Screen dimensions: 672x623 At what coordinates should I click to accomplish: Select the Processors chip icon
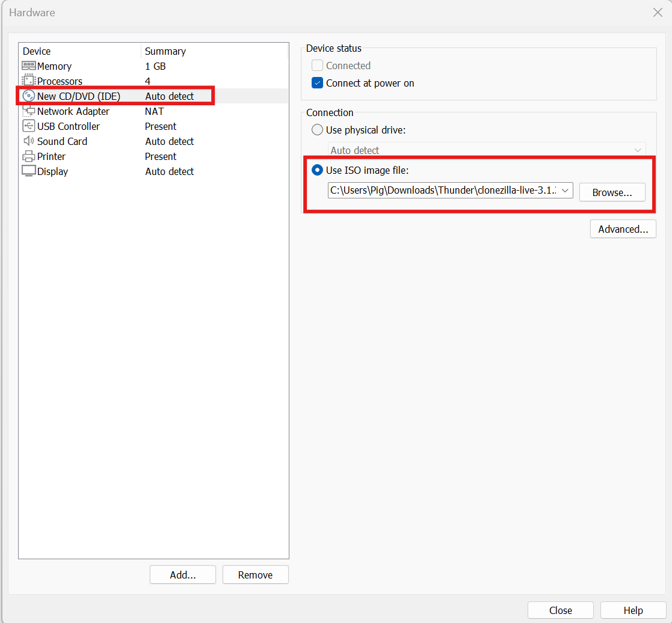[29, 81]
